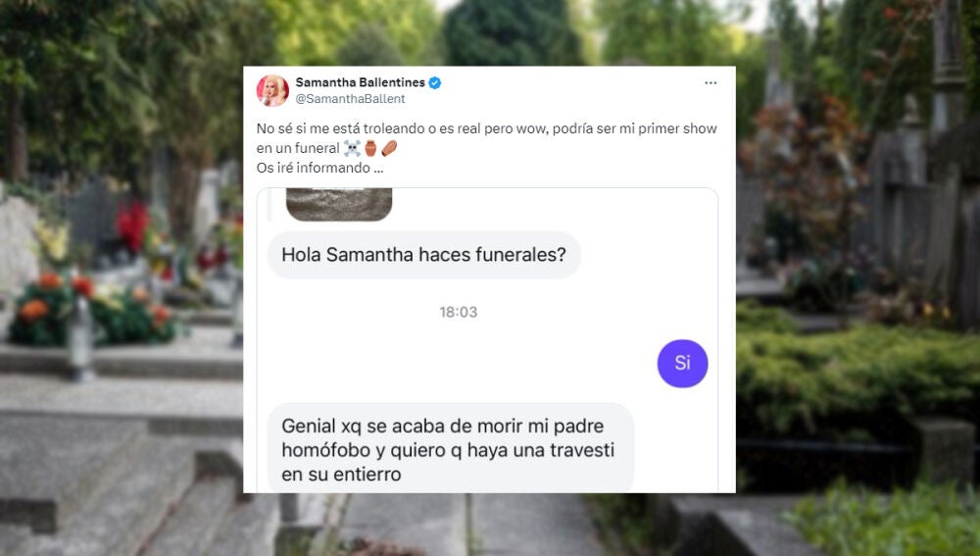Click the coffin emoji
The image size is (980, 556).
coord(389,148)
